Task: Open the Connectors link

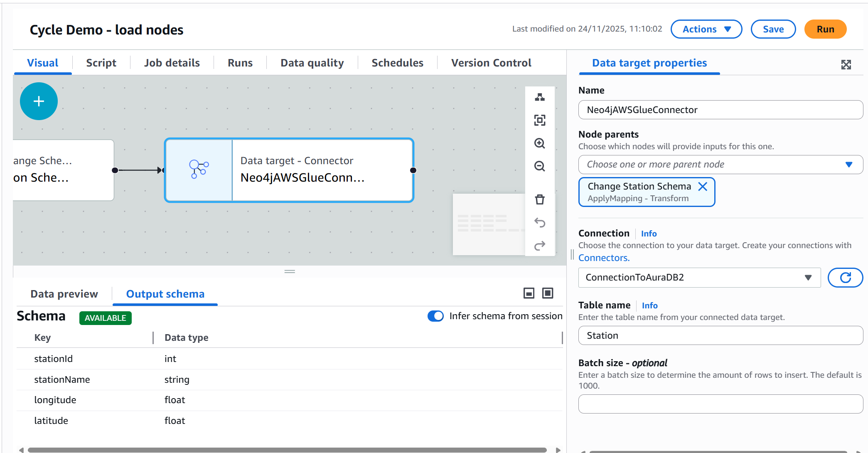Action: pyautogui.click(x=604, y=258)
